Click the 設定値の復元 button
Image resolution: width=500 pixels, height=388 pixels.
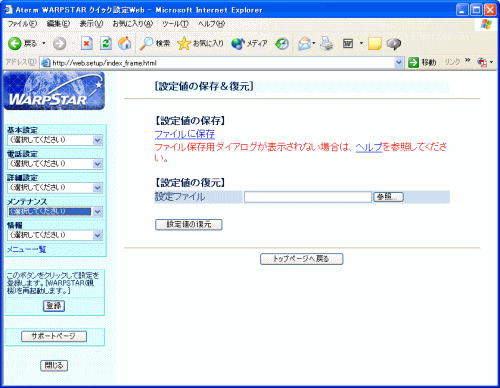tap(189, 225)
